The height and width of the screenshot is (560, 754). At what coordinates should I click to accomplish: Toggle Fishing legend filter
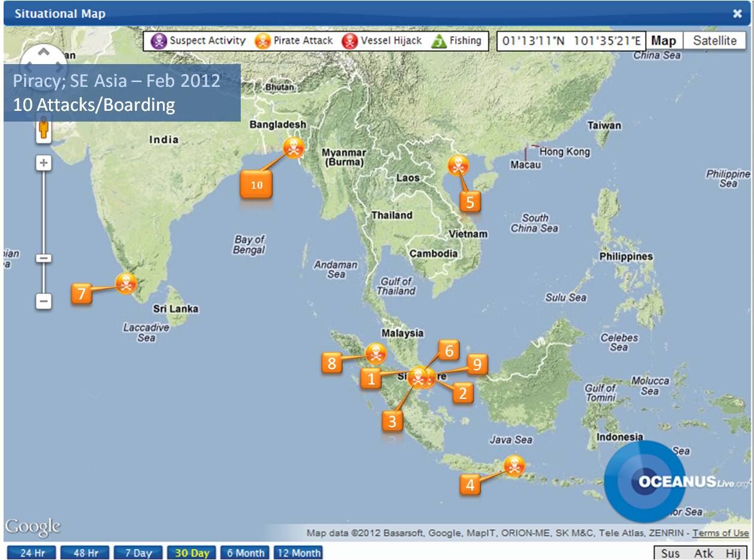pyautogui.click(x=456, y=41)
